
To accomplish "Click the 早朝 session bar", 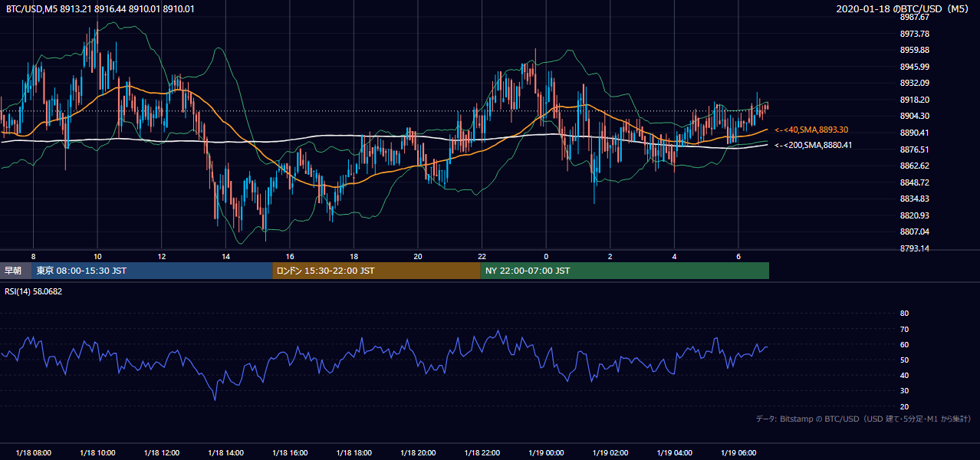I will tap(15, 271).
